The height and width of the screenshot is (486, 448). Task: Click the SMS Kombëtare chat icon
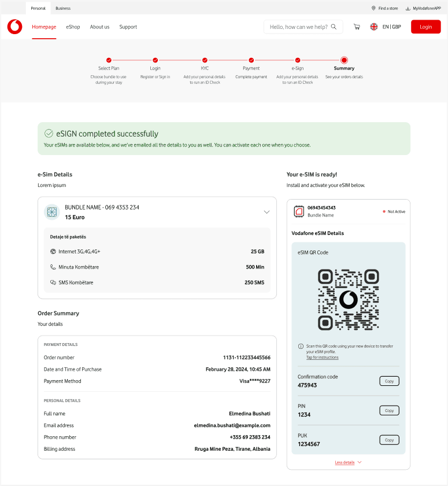(x=53, y=282)
